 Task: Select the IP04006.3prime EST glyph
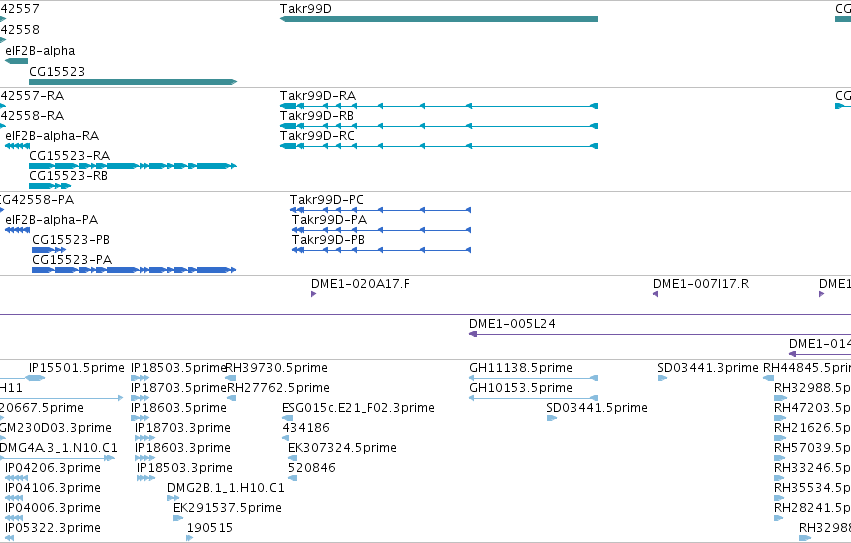pos(14,519)
